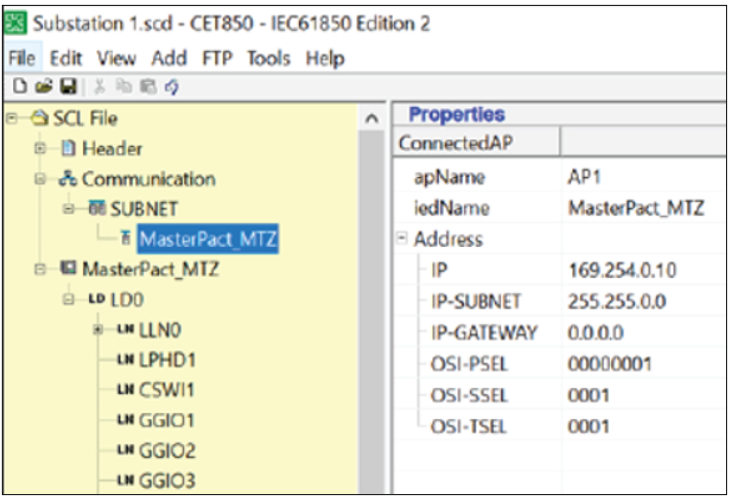This screenshot has width=735, height=500.
Task: Click the Properties panel title
Action: (457, 114)
